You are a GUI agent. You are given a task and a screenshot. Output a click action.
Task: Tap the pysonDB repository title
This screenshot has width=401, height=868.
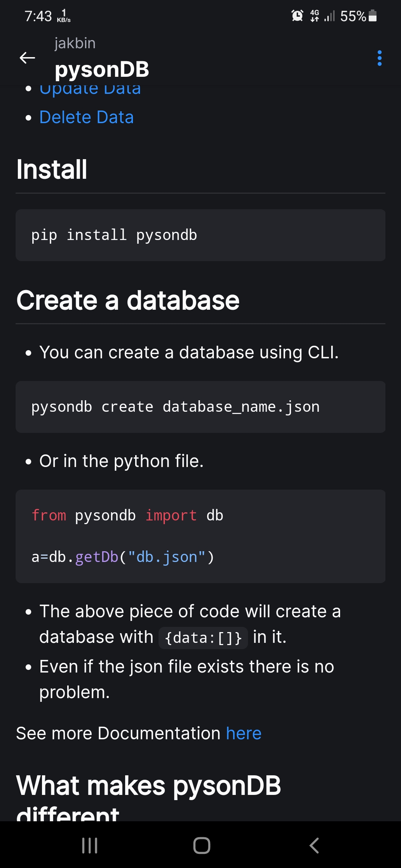pyautogui.click(x=102, y=69)
